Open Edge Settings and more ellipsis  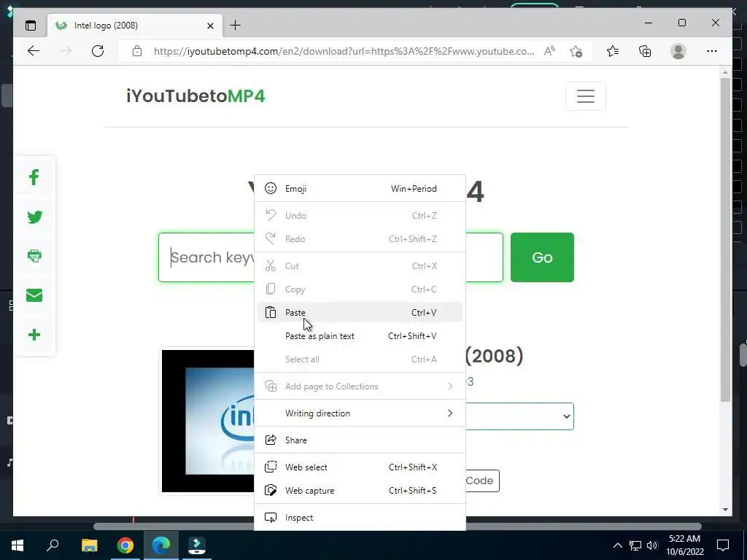tap(712, 51)
